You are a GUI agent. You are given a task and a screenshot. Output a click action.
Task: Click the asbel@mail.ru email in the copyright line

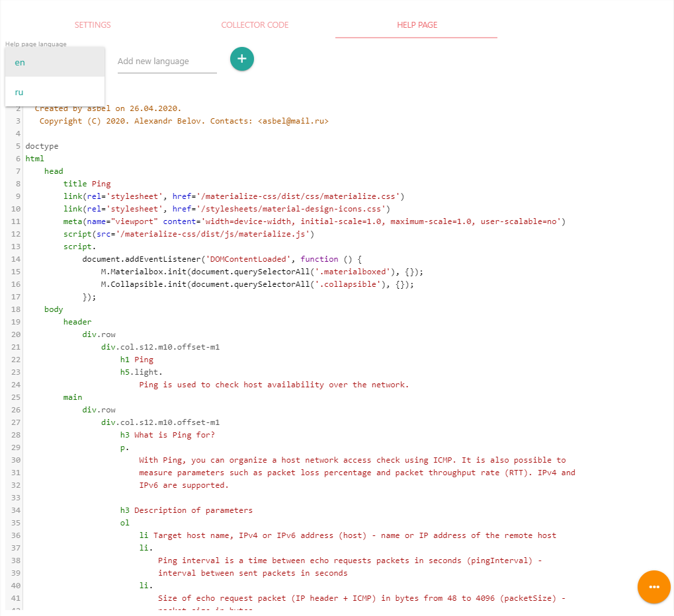[293, 121]
